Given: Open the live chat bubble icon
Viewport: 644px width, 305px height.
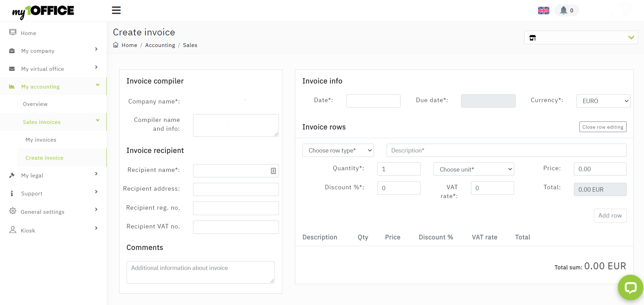Looking at the screenshot, I should tap(630, 288).
